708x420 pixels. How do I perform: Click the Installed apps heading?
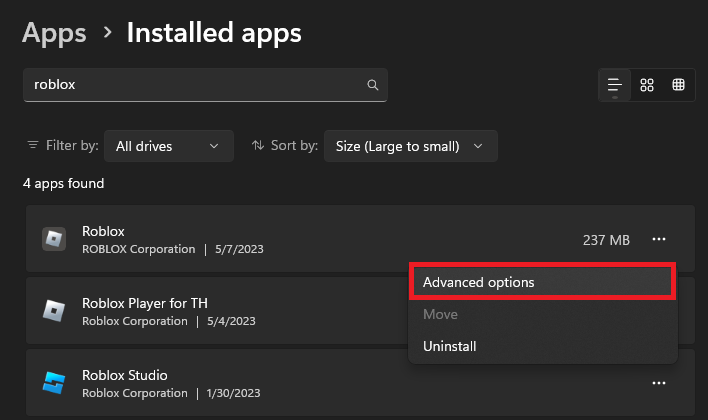(x=214, y=33)
